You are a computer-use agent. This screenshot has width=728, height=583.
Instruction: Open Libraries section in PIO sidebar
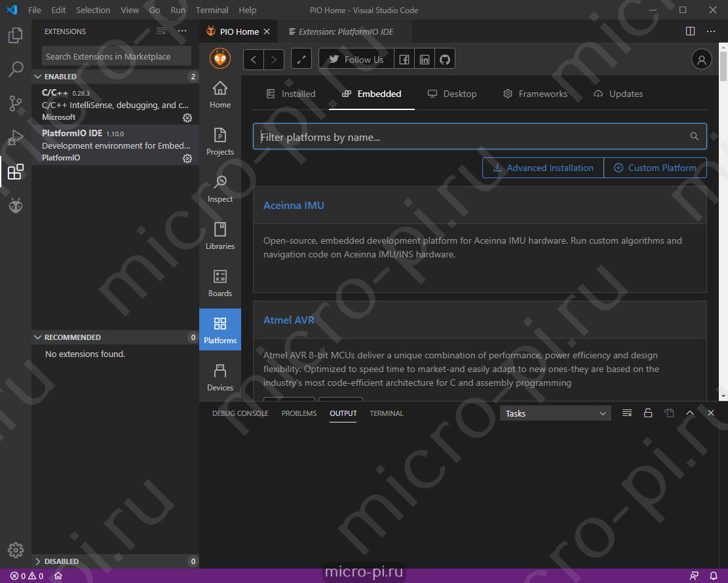pyautogui.click(x=220, y=236)
